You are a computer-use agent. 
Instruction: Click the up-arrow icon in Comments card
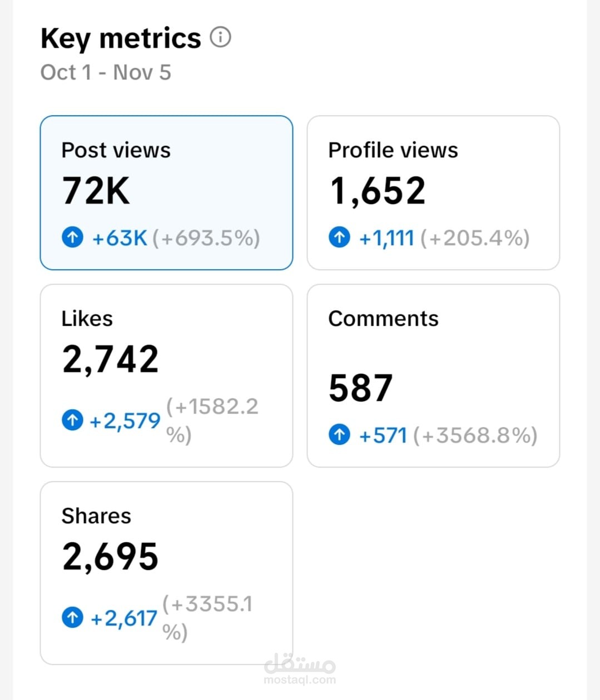[x=339, y=435]
